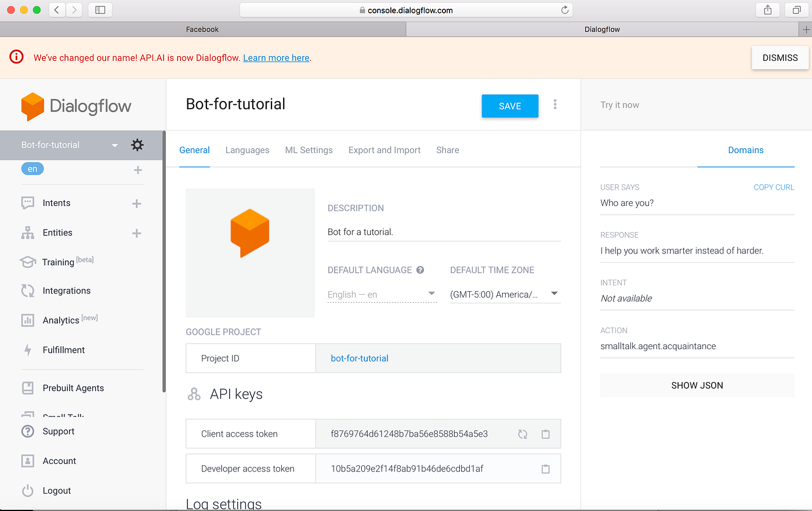The width and height of the screenshot is (812, 511).
Task: Open the ML Settings tab
Action: [x=309, y=150]
